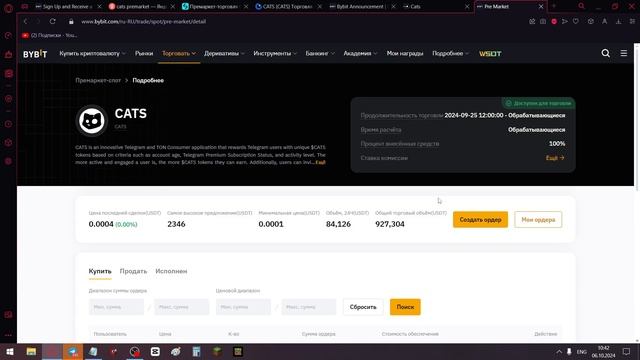Click the red adblock icon in address bar
This screenshot has width=640, height=360.
pyautogui.click(x=554, y=21)
